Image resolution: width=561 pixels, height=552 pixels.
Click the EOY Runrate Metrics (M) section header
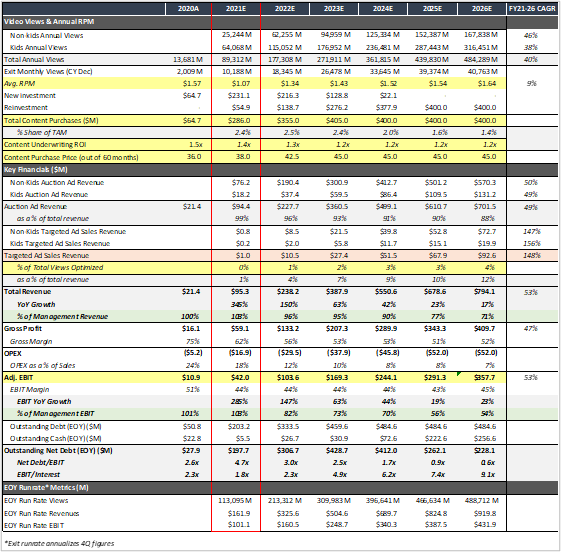pyautogui.click(x=46, y=488)
